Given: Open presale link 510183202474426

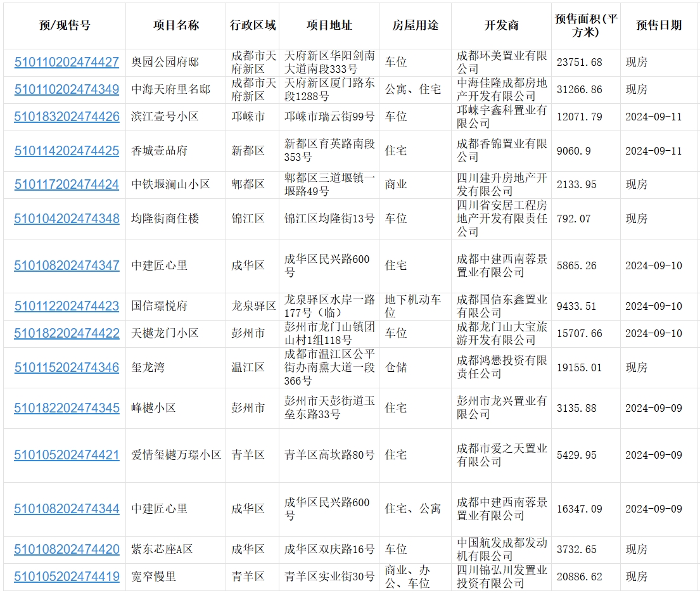Looking at the screenshot, I should click(x=67, y=117).
